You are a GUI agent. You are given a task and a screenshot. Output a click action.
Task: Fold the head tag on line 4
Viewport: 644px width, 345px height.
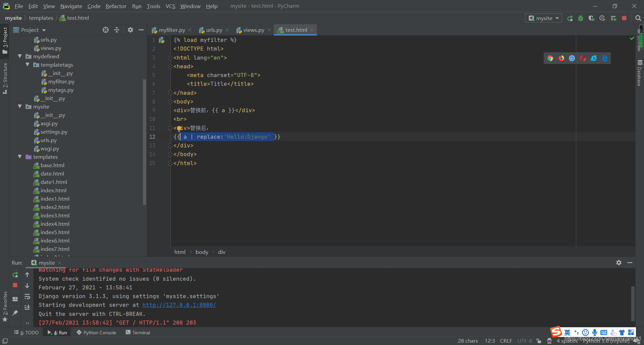(x=170, y=67)
